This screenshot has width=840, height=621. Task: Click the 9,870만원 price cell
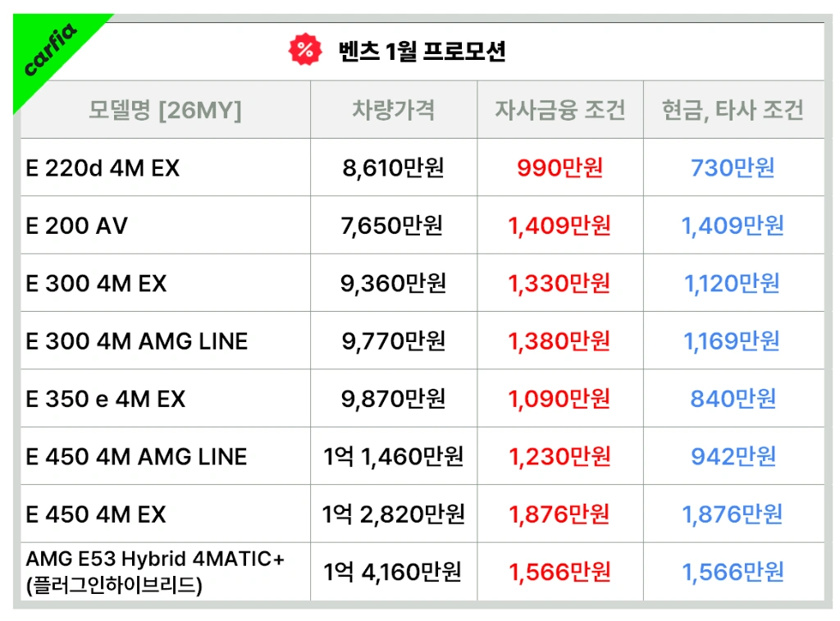394,400
